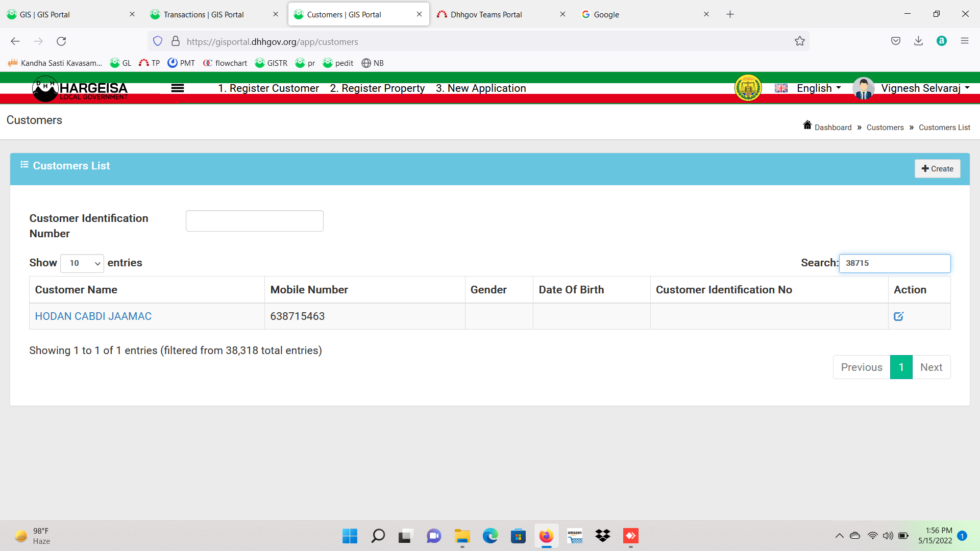Viewport: 980px width, 551px height.
Task: Sort by the Gender column header
Action: [x=499, y=290]
